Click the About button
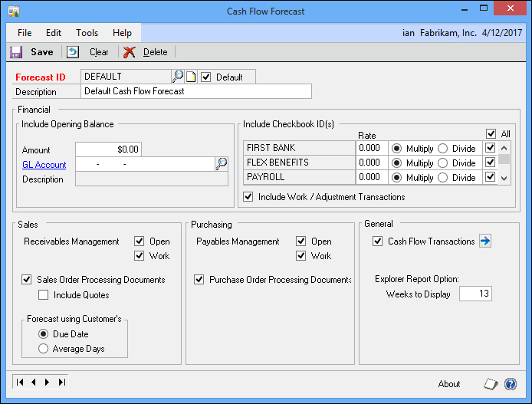 tap(449, 384)
